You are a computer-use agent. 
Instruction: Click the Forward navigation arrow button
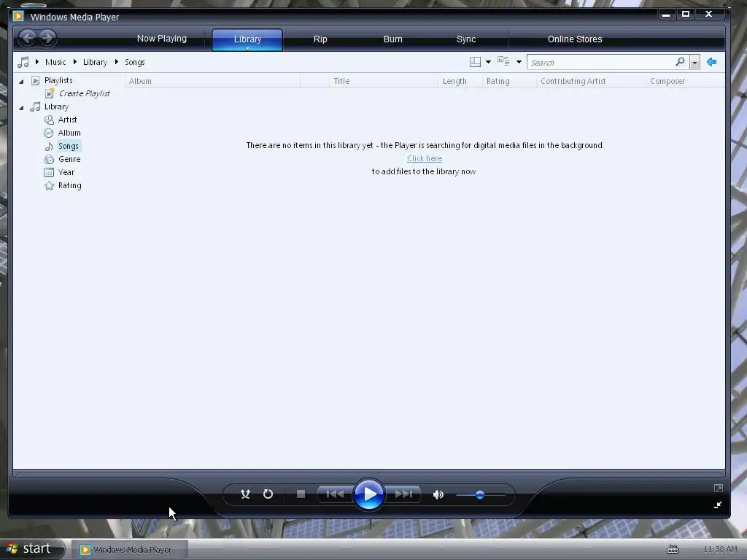[47, 38]
